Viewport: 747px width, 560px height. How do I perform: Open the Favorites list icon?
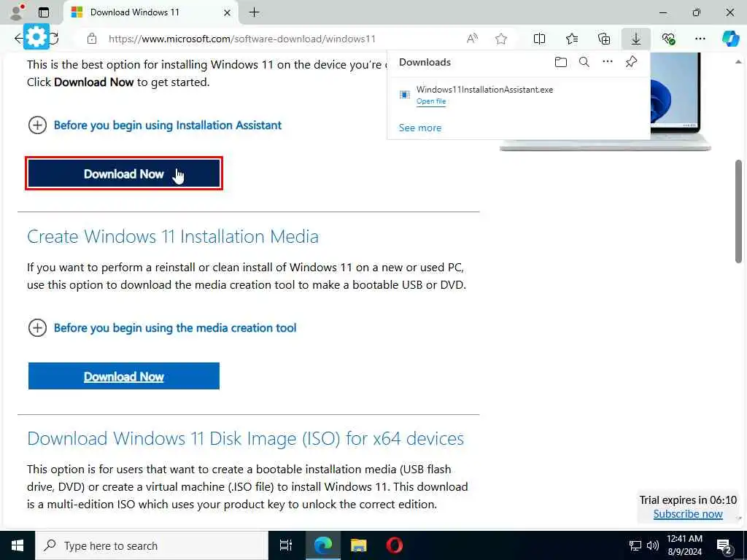pyautogui.click(x=572, y=39)
